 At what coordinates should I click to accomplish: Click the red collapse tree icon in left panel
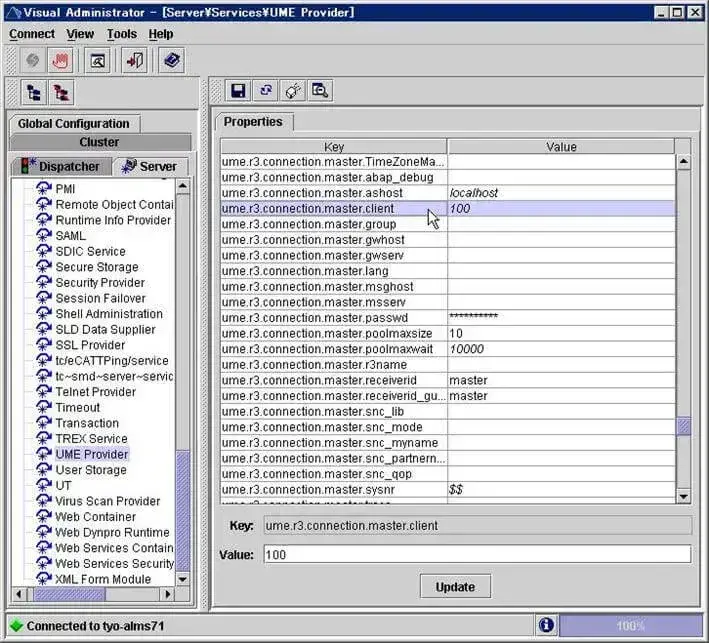pyautogui.click(x=61, y=93)
